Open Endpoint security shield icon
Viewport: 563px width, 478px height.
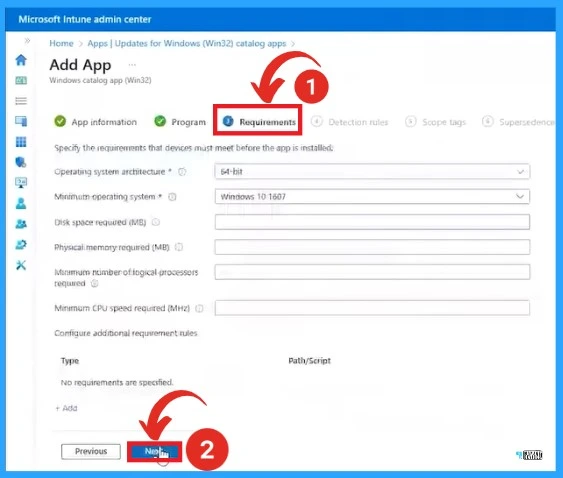pyautogui.click(x=21, y=162)
